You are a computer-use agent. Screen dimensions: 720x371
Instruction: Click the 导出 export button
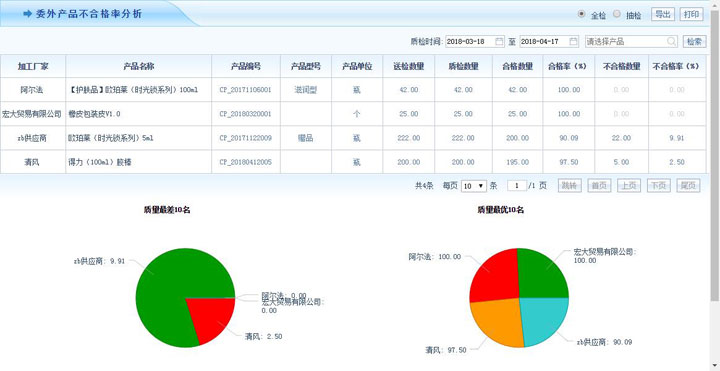[663, 14]
